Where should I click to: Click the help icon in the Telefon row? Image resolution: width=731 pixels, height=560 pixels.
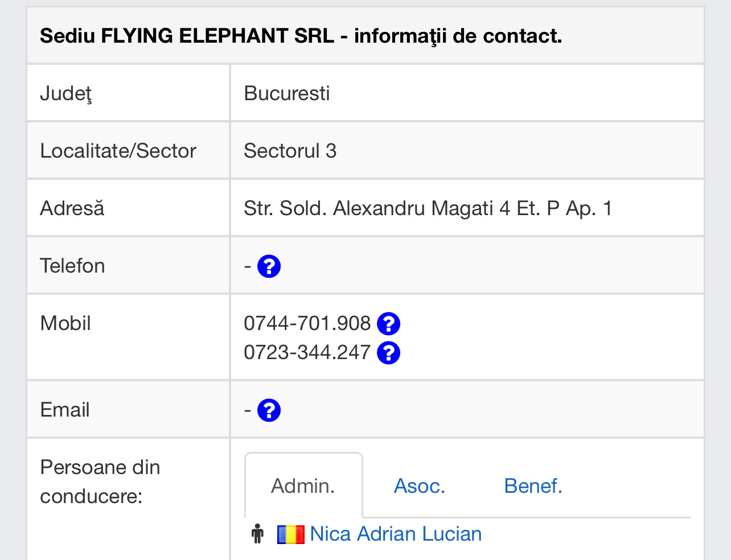pyautogui.click(x=269, y=266)
